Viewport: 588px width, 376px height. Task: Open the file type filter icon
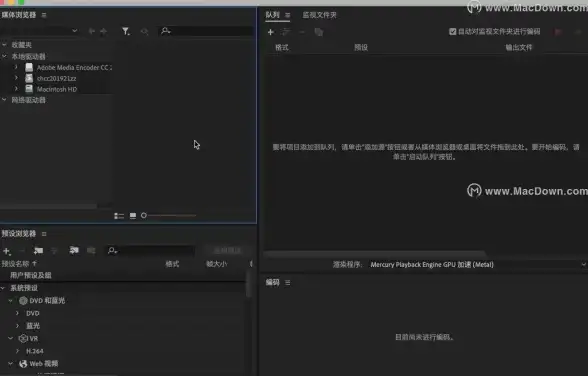pos(126,31)
